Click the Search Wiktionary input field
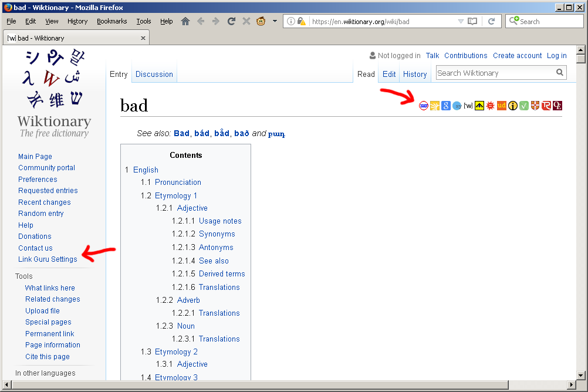Screen dimensions: 588x392 pos(494,73)
